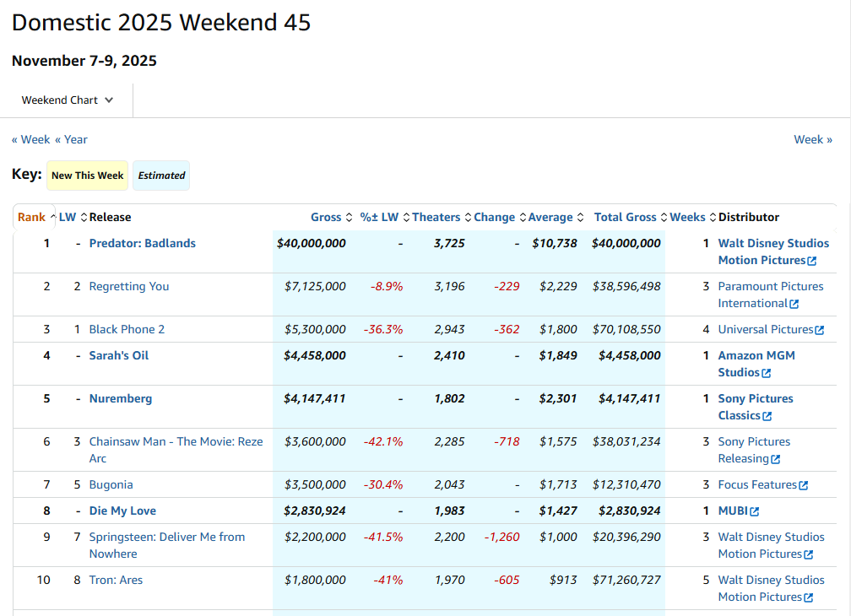The width and height of the screenshot is (851, 616).
Task: Open the Nuremberg release link
Action: (120, 398)
